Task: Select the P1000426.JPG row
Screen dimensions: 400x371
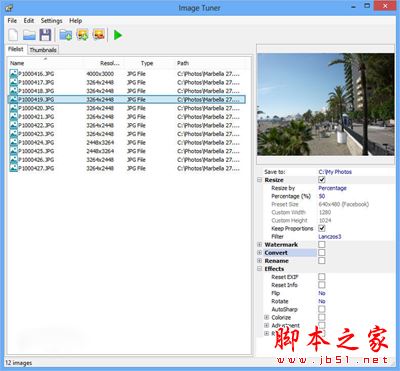Action: 127,160
